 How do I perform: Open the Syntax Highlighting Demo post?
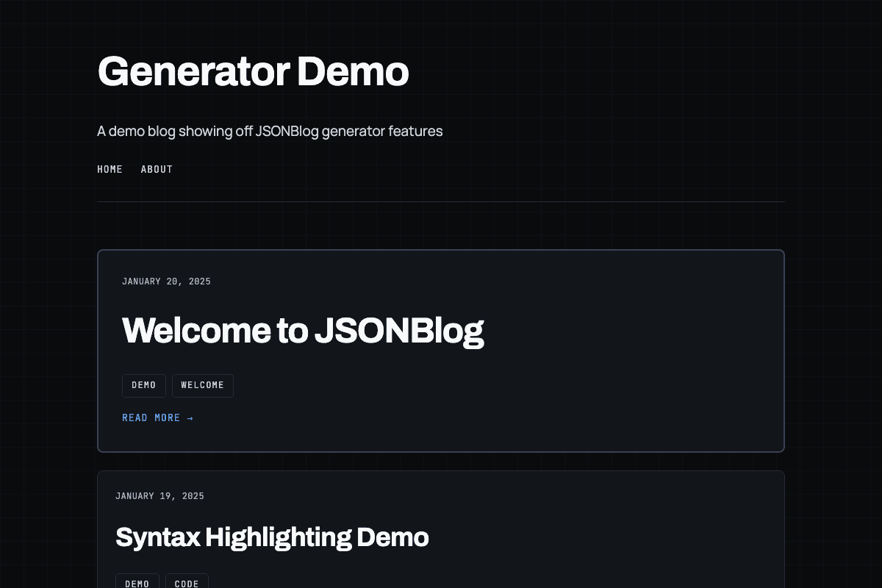click(x=272, y=537)
